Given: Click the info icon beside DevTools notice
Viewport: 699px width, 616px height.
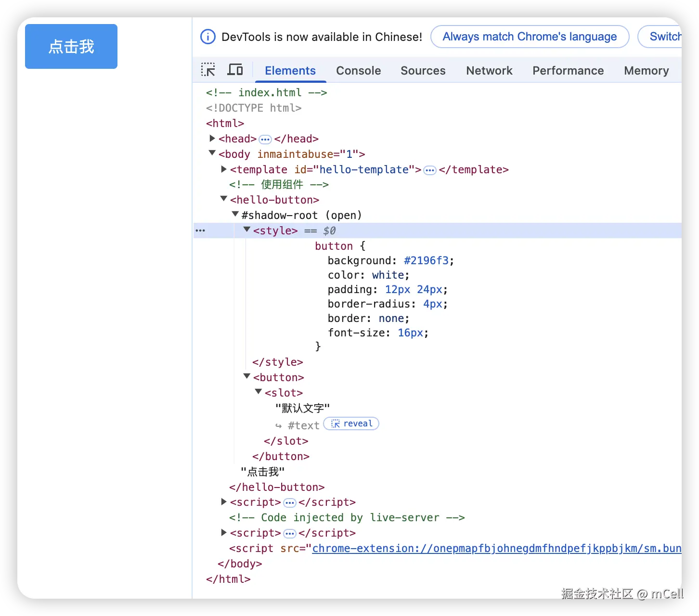Looking at the screenshot, I should [x=208, y=37].
